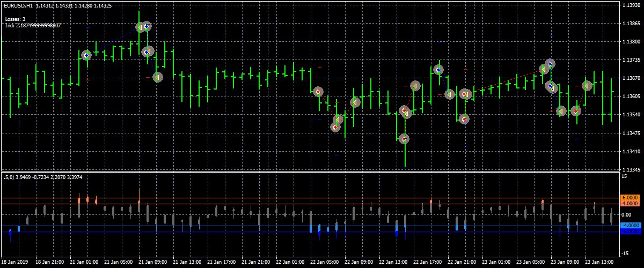Click the '23 Jan 13:00' time label
Viewport: 644px width, 268px height.
(x=599, y=263)
